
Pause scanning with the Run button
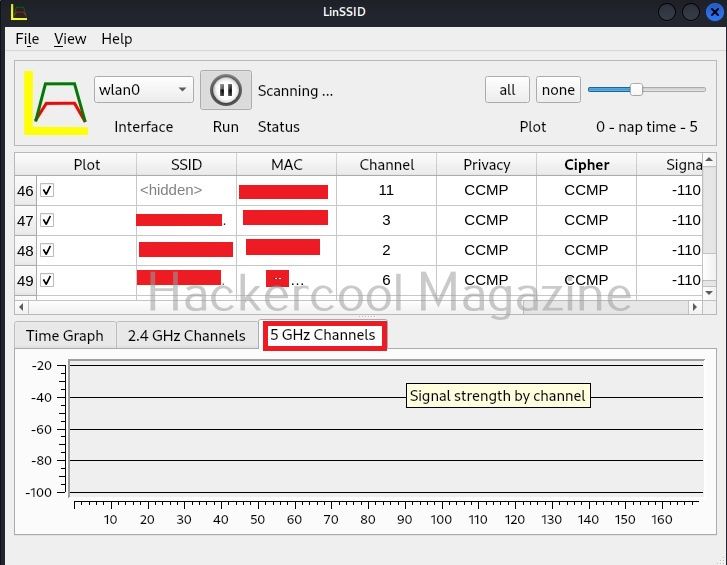click(x=226, y=90)
